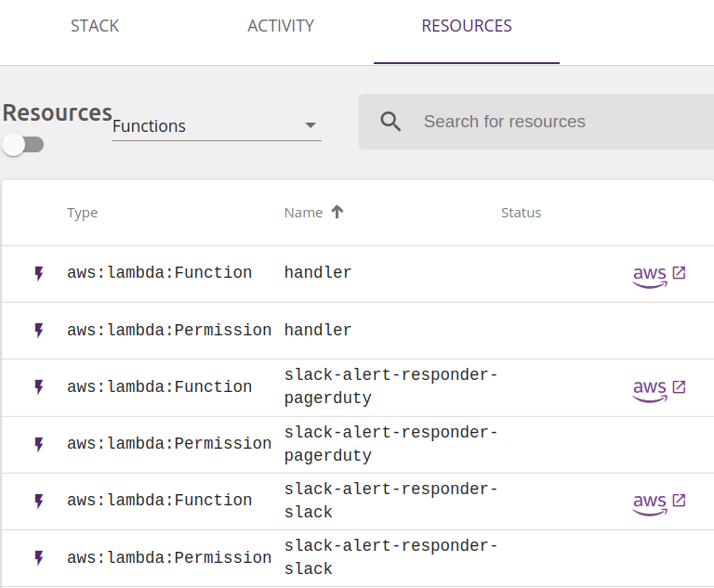714x588 pixels.
Task: Select slack-alert-responder-slack name in Function row
Action: pos(390,501)
